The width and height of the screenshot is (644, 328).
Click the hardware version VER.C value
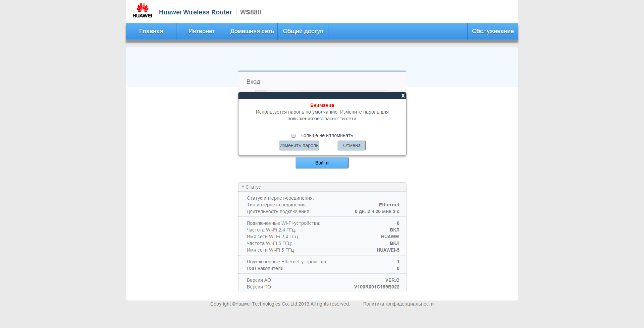392,280
